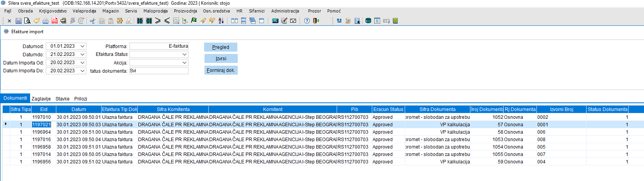644x181 pixels.
Task: Export to PDF using red icon
Action: pyautogui.click(x=54, y=21)
